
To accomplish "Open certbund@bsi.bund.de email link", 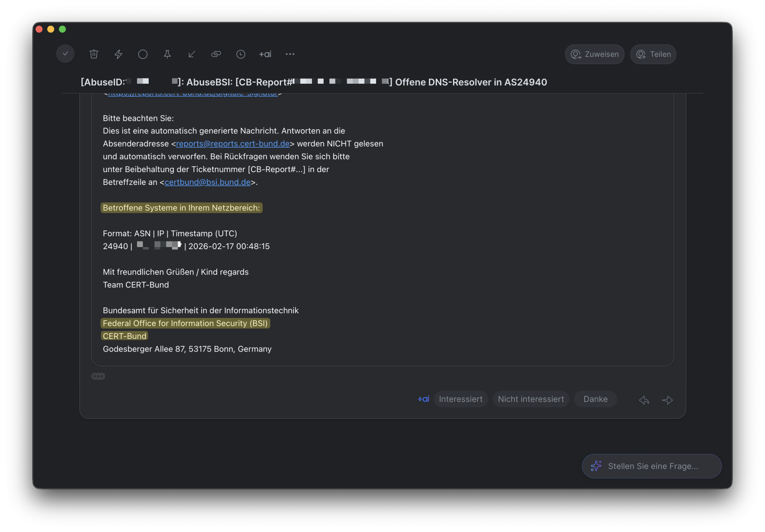I will pos(207,183).
